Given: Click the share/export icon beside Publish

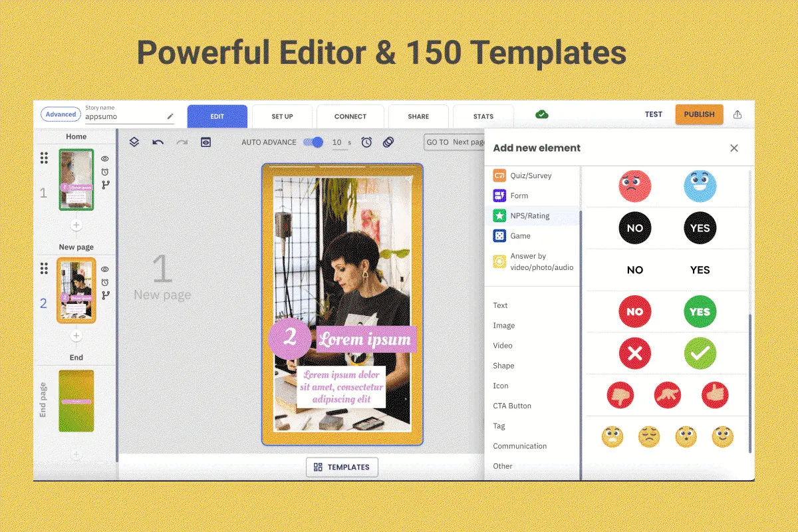Looking at the screenshot, I should click(x=737, y=114).
